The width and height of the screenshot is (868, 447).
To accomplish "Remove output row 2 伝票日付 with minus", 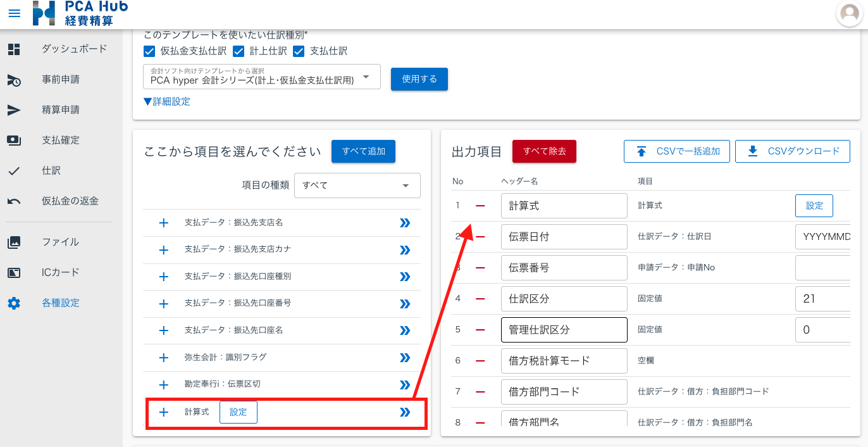I will click(x=480, y=237).
